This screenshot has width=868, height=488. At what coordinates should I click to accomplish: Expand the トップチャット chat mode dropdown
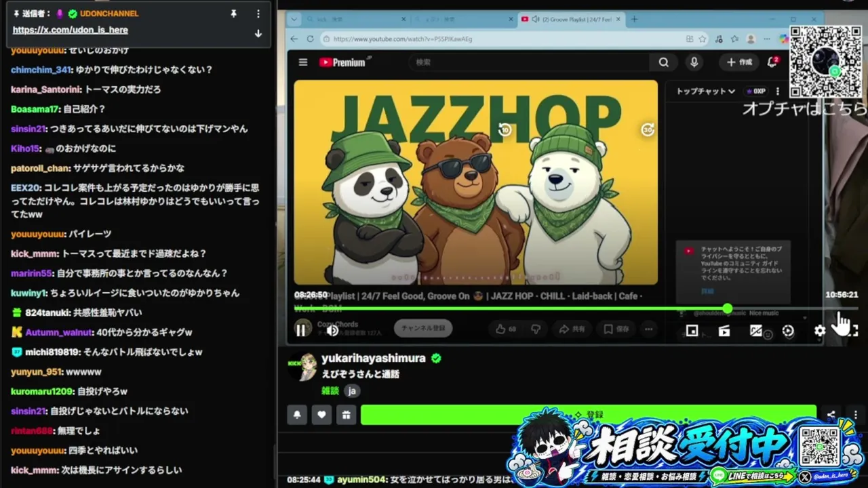(x=705, y=91)
